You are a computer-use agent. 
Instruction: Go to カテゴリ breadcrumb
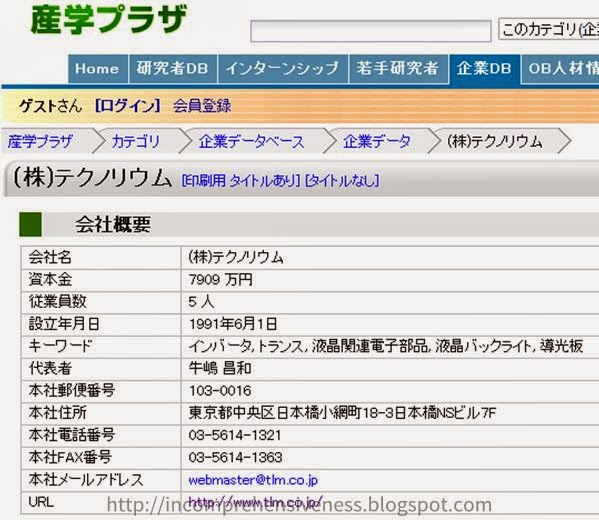pyautogui.click(x=136, y=142)
